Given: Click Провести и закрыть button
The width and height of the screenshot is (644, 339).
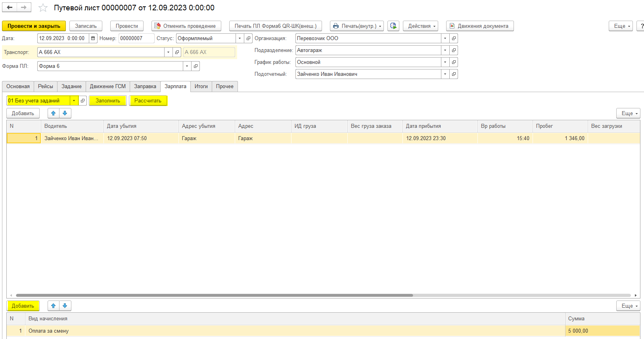Looking at the screenshot, I should (34, 26).
